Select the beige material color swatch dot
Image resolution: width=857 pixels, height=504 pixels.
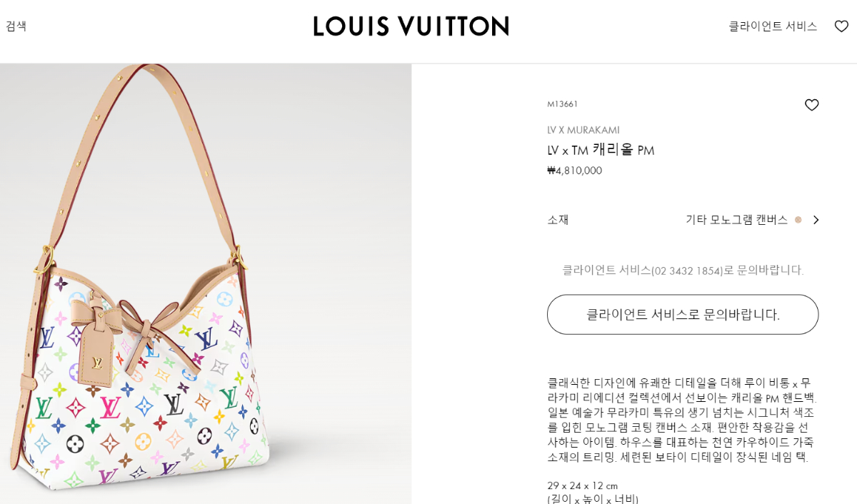pos(798,220)
